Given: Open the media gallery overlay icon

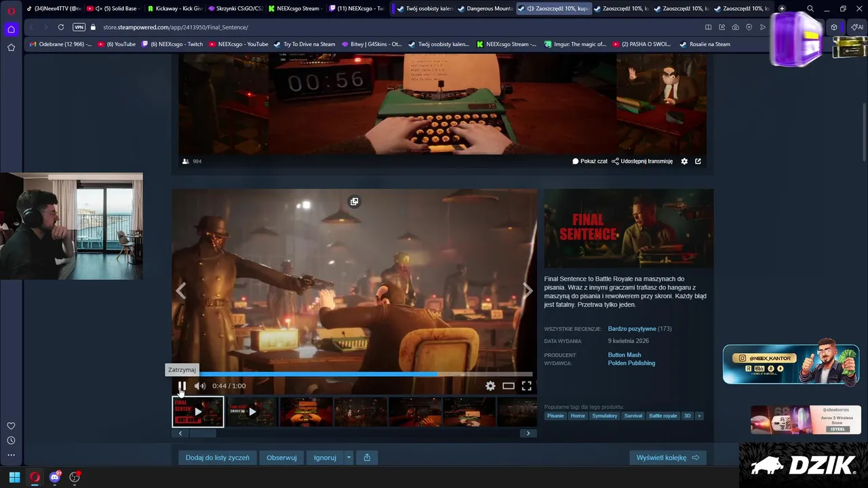Looking at the screenshot, I should (354, 201).
